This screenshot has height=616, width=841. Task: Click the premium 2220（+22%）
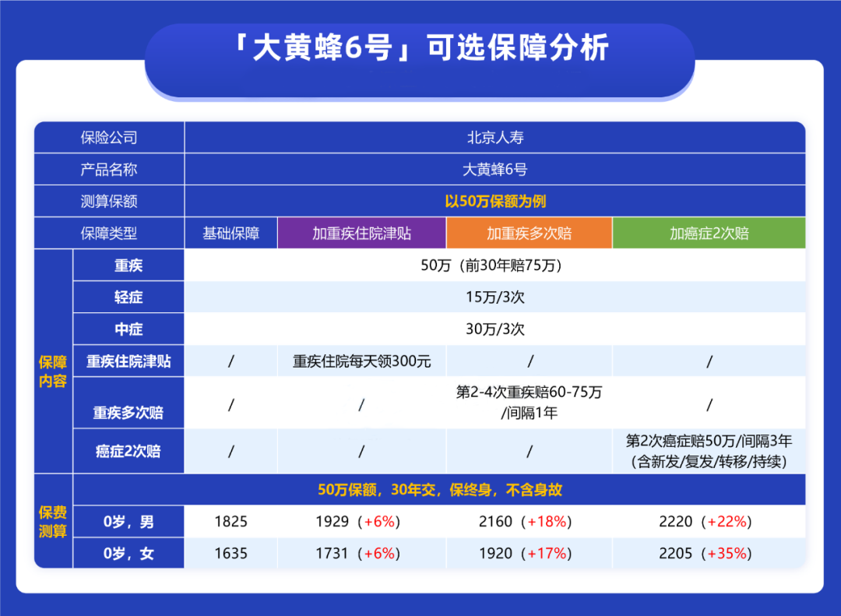[706, 522]
